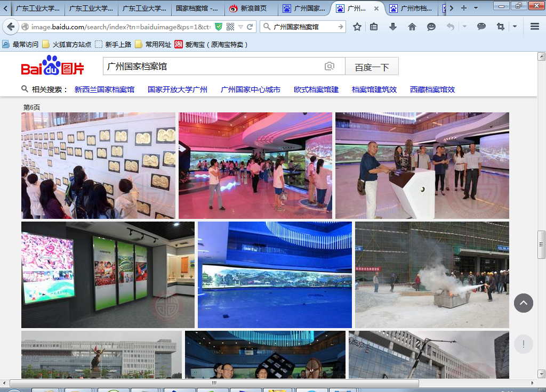
Task: Click the bookmark star icon in toolbar
Action: point(357,27)
